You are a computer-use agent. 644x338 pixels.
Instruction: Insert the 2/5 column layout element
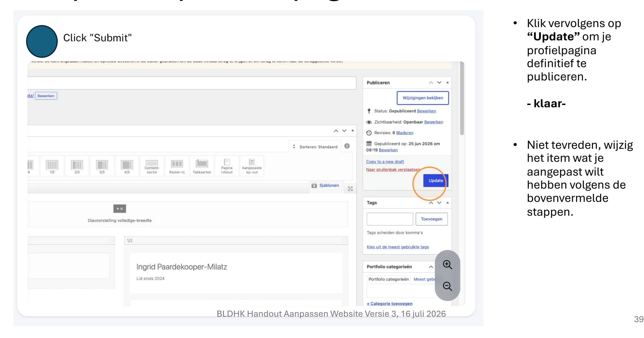click(77, 166)
